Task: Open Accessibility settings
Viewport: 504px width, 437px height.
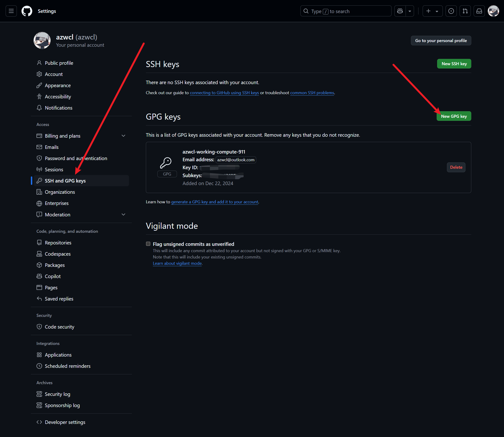Action: [81, 97]
